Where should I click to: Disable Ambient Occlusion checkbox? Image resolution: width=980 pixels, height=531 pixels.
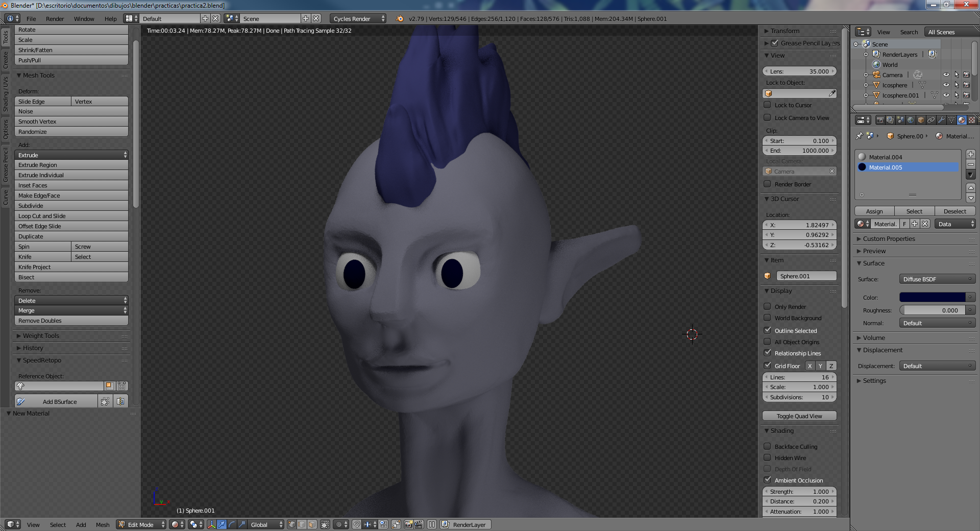tap(767, 480)
